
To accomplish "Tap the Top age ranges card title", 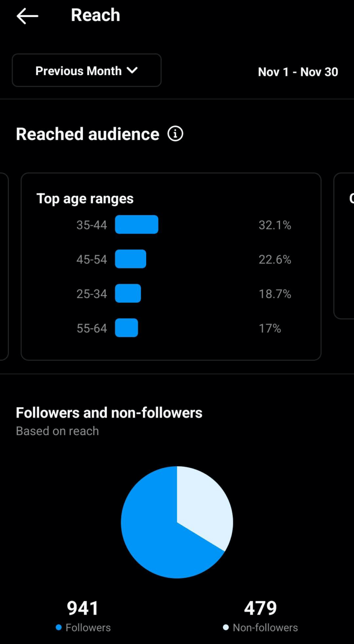I will click(85, 199).
